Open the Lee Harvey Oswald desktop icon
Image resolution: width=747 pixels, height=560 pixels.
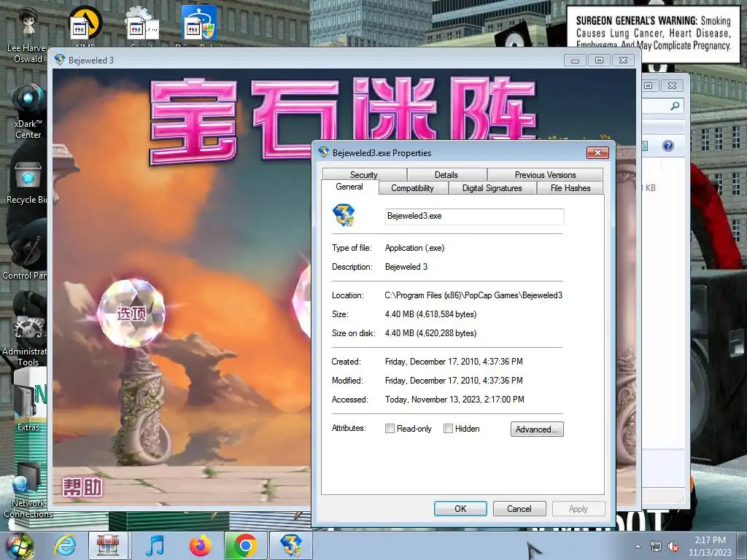[x=27, y=34]
